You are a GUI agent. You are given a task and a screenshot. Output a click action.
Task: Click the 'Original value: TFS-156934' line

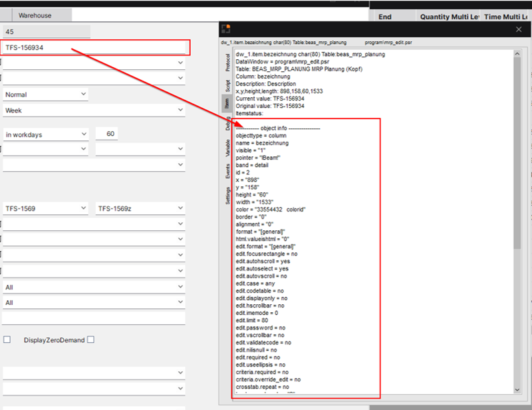(270, 106)
